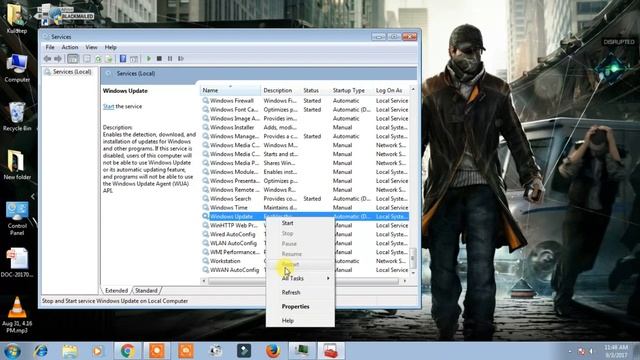Click the taskbar clock showing the date
Viewport: 640px width, 360px height.
point(616,351)
